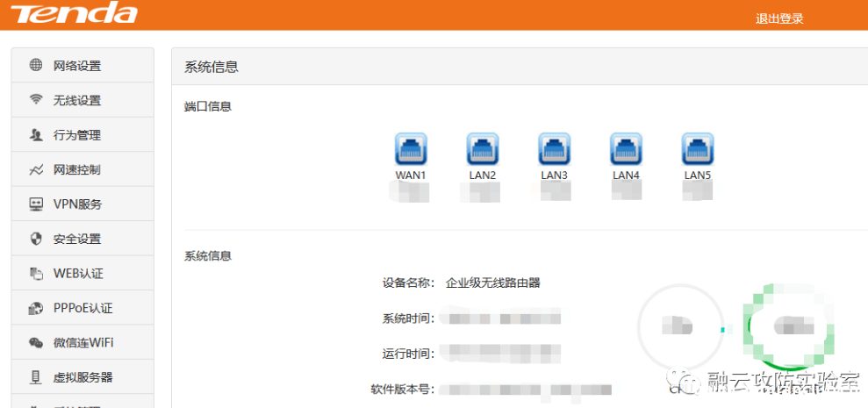
Task: Open the PPPoE认证 menu
Action: click(82, 308)
